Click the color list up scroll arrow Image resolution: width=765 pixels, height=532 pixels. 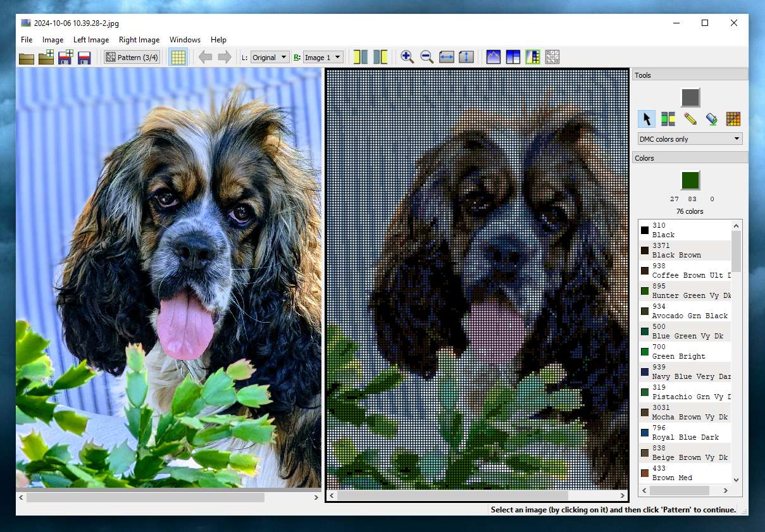737,225
